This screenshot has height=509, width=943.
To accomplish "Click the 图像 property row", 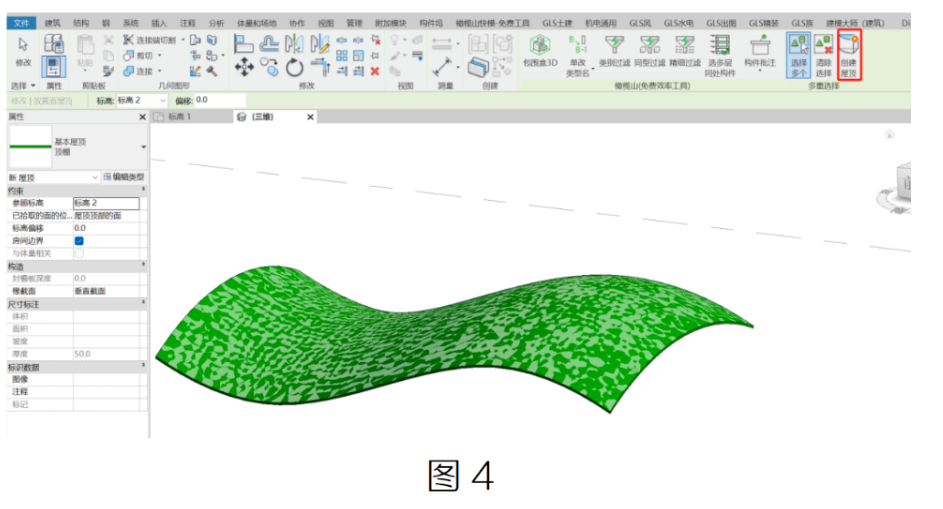I will click(x=77, y=379).
